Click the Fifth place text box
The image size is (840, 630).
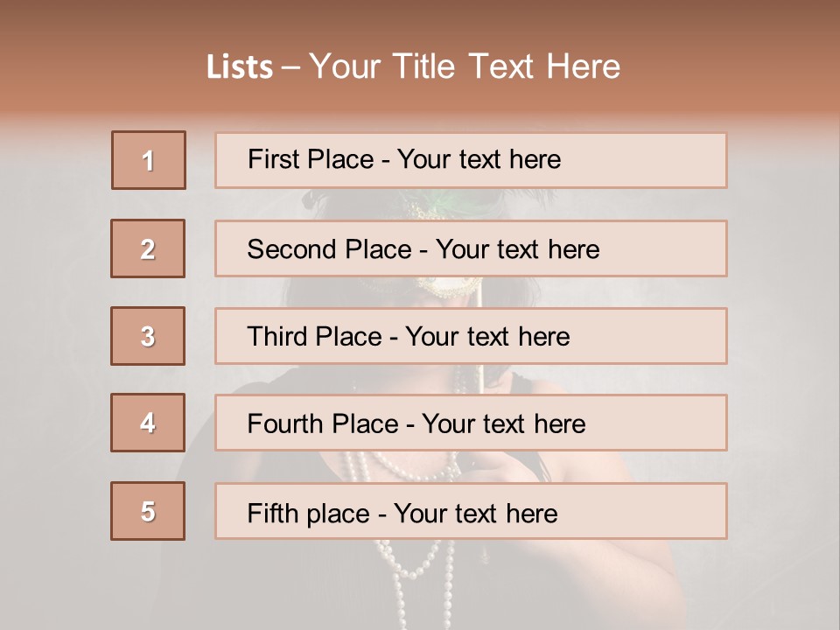(x=471, y=511)
